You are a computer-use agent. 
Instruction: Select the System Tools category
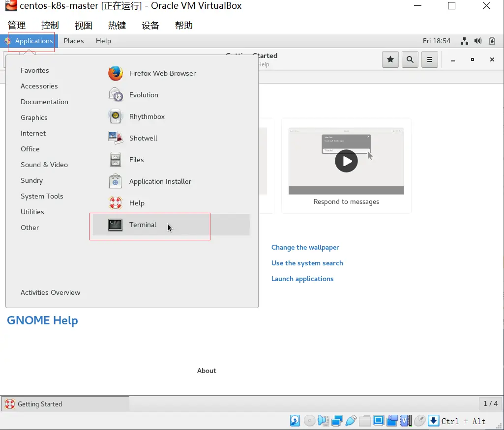tap(42, 196)
